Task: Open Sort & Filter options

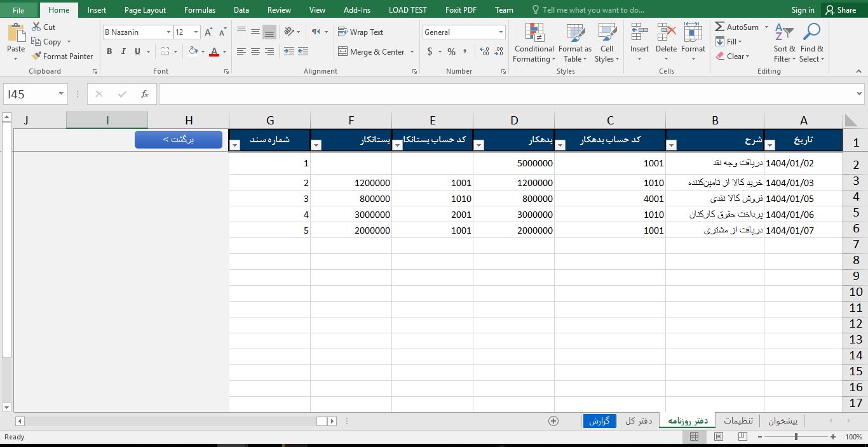Action: [x=785, y=43]
